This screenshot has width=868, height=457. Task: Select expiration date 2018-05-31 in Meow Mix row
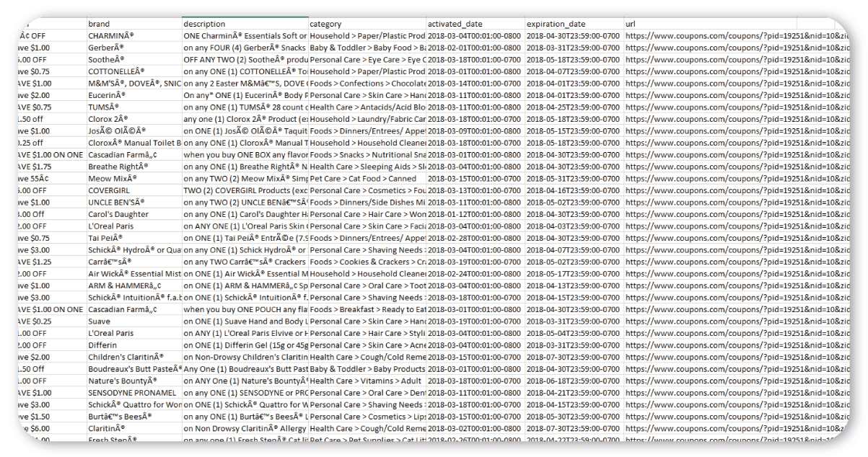click(574, 179)
